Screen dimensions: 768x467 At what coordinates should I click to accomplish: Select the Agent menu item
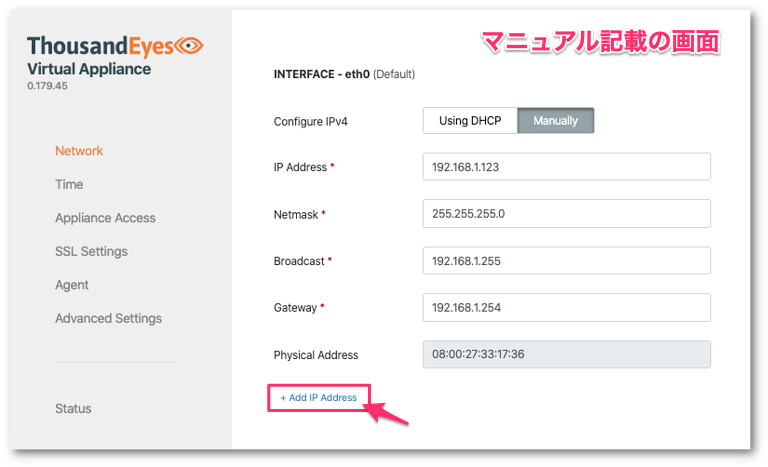coord(72,285)
